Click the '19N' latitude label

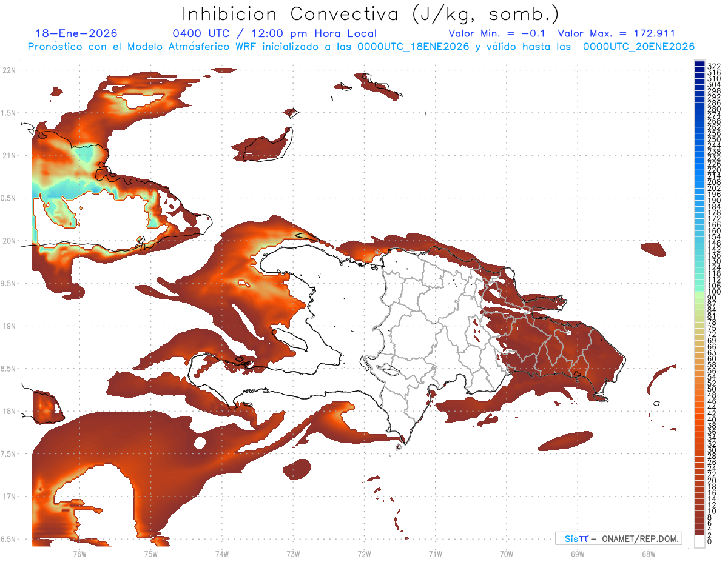(x=9, y=326)
